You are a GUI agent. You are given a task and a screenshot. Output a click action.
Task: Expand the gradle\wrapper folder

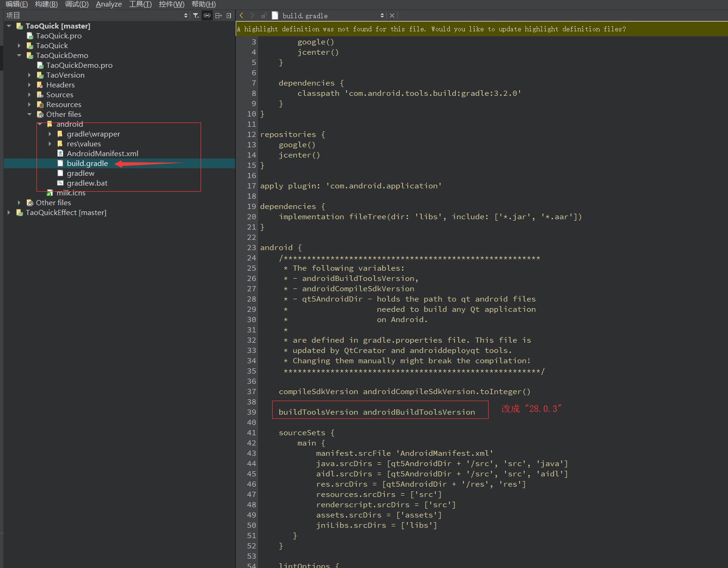(50, 134)
